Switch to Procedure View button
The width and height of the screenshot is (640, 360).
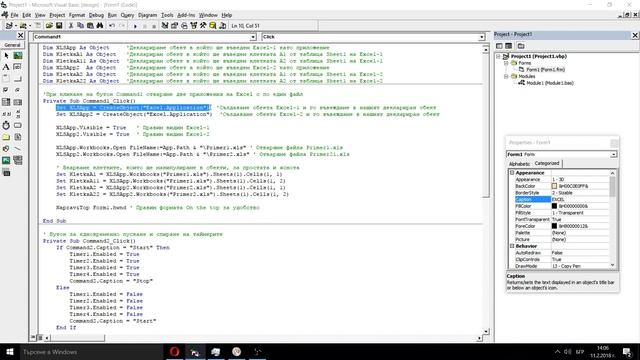[x=33, y=337]
